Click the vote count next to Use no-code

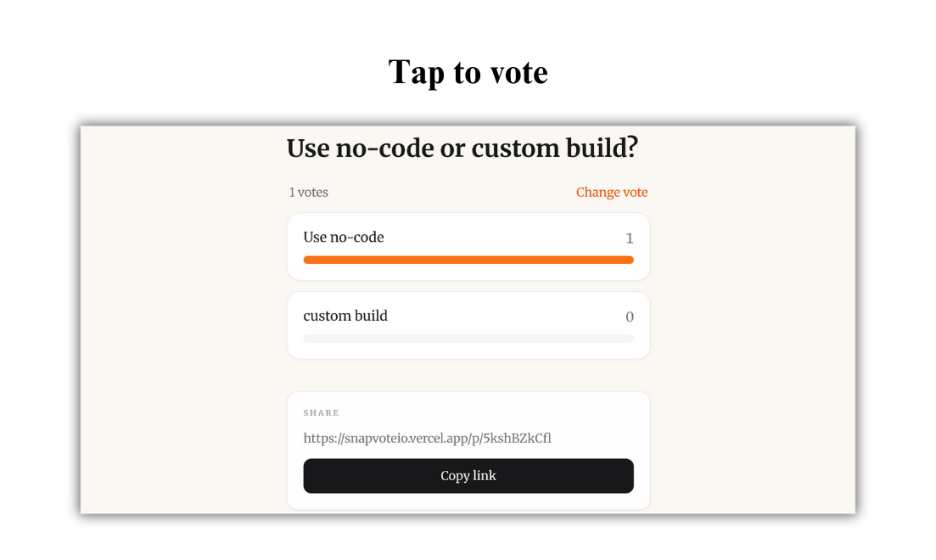(x=630, y=238)
